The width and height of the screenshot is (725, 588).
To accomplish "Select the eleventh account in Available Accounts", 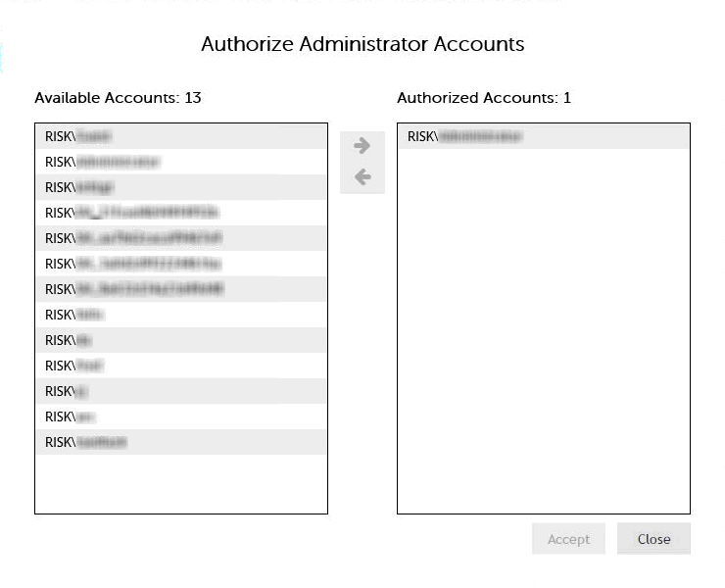I will point(180,391).
